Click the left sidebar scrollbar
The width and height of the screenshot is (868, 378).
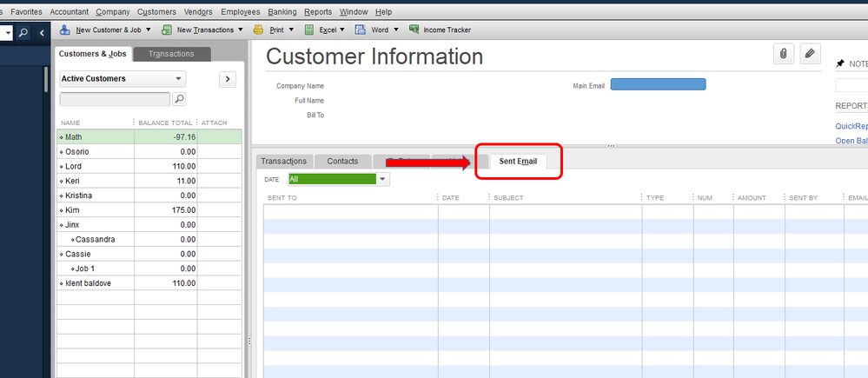point(47,79)
